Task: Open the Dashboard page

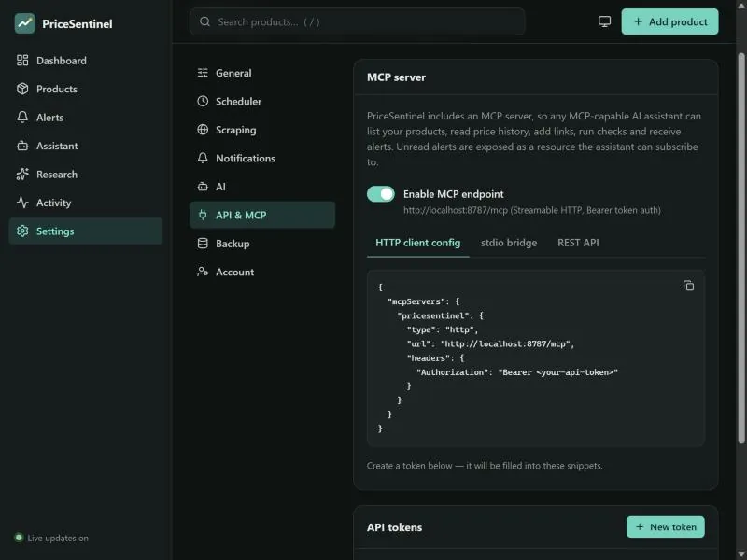Action: pyautogui.click(x=86, y=61)
